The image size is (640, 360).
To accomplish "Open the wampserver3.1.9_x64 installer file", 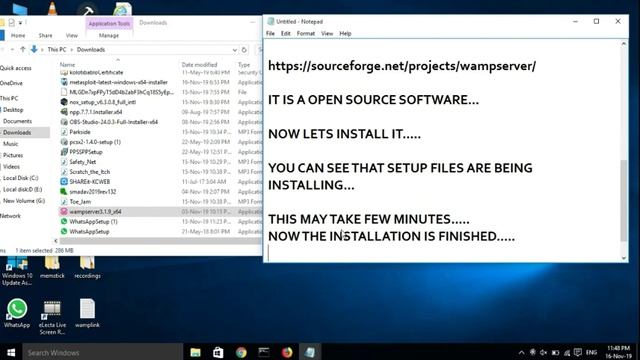I will coord(95,211).
